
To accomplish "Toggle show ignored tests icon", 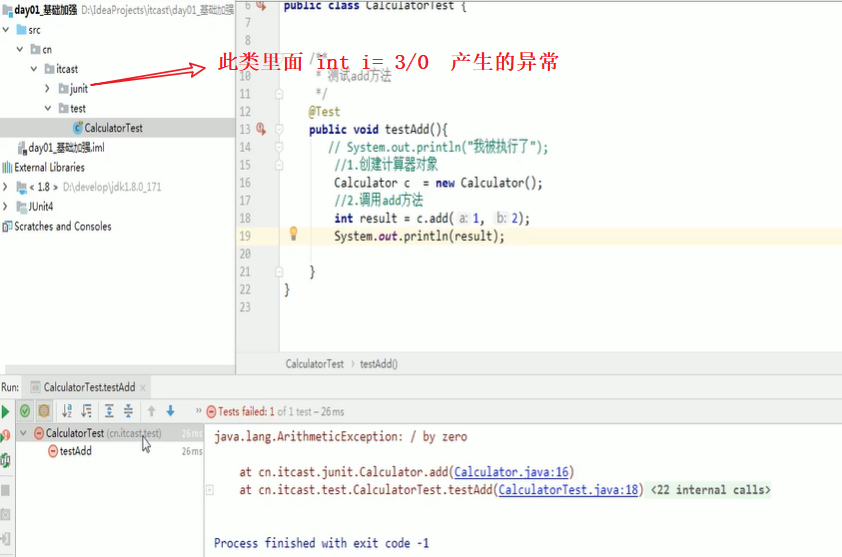I will coord(44,411).
